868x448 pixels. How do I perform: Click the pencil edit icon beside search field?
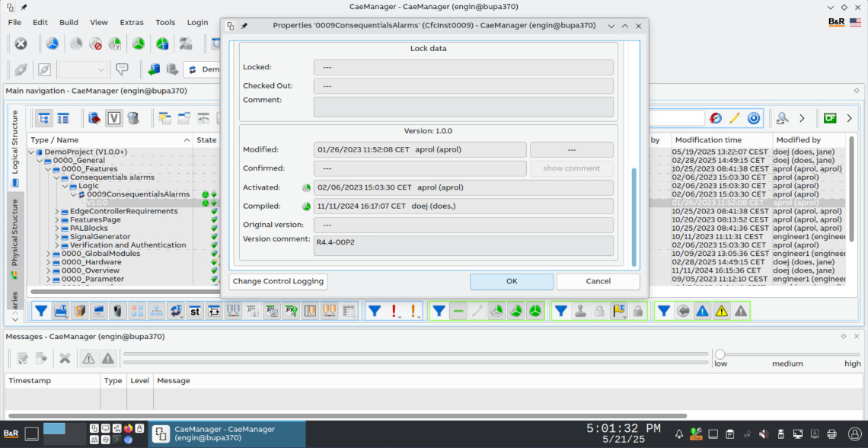click(x=735, y=118)
